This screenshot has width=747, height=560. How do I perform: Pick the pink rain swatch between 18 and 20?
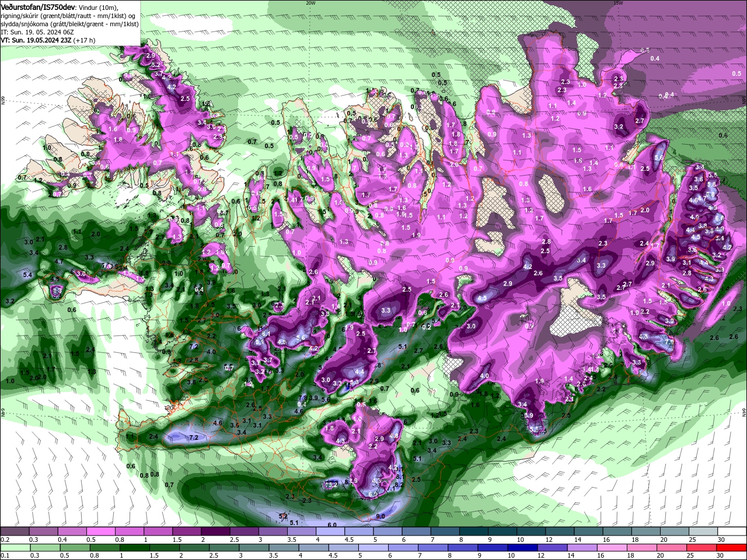[643, 548]
